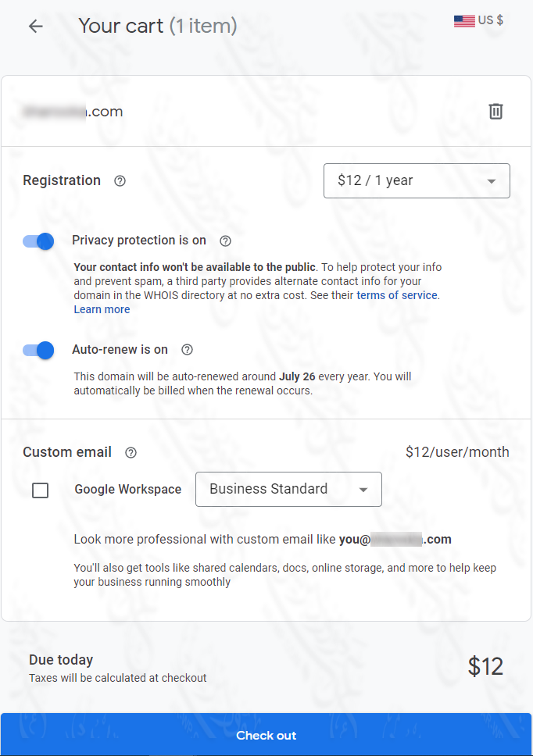The height and width of the screenshot is (756, 533).
Task: Open the Privacy protection help icon
Action: point(225,241)
